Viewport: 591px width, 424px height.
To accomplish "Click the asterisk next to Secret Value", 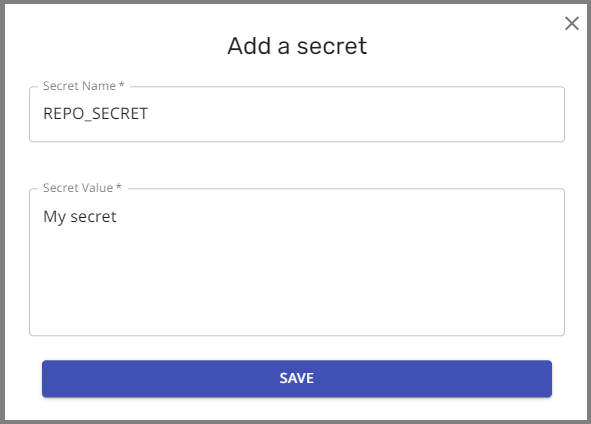I will [x=119, y=187].
